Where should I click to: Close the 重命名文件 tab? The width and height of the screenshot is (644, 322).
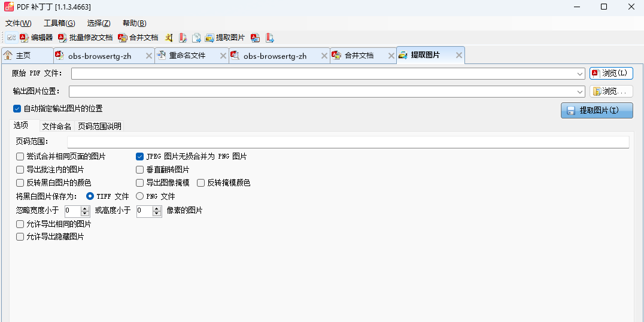click(223, 56)
